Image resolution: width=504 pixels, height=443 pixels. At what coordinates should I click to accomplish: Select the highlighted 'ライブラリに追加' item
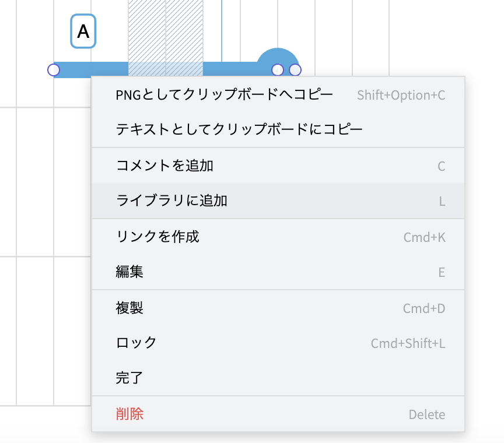click(x=172, y=201)
